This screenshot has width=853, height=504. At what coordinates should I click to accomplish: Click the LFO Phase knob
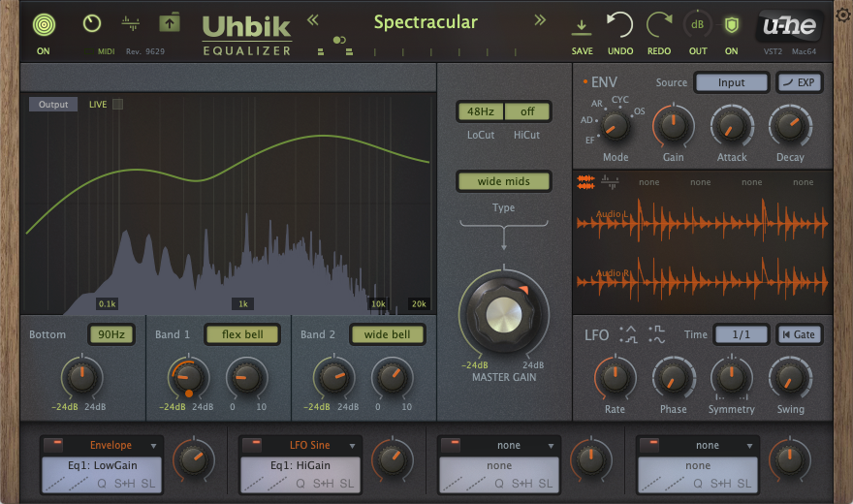pos(673,378)
